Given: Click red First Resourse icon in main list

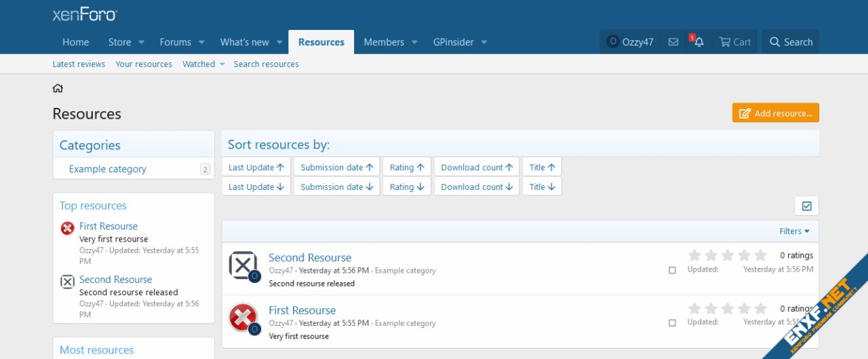Looking at the screenshot, I should 243,317.
